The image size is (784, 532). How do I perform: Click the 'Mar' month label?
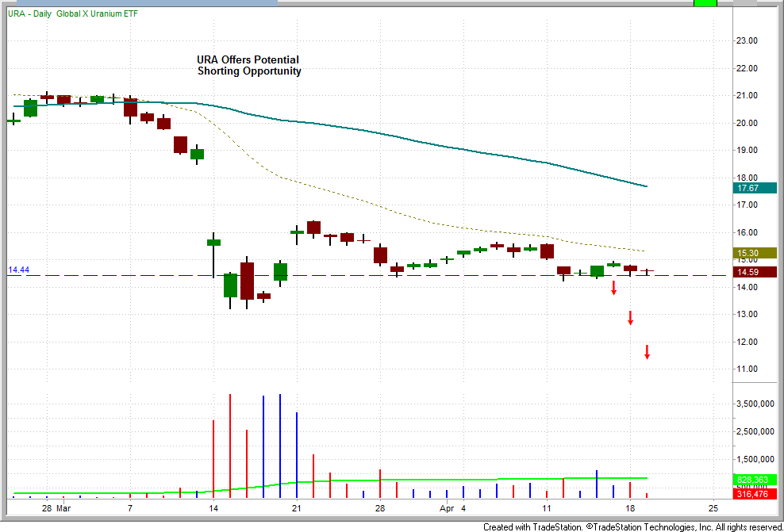[x=63, y=508]
